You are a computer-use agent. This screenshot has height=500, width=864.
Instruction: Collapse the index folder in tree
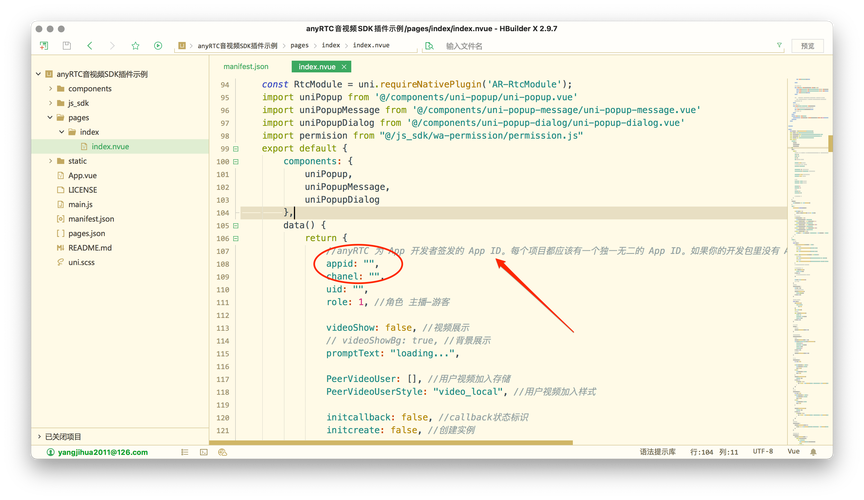coord(62,132)
